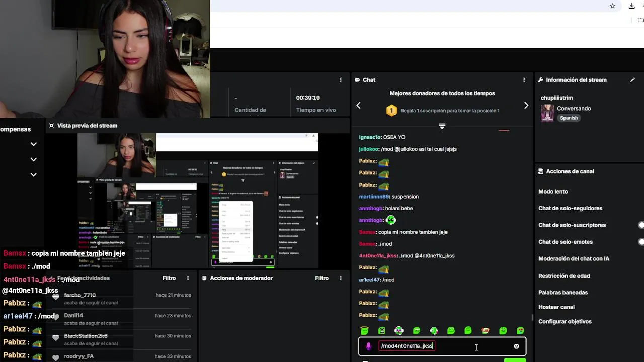Click the heart icon beside roodryy_FA
Viewport: 644px width, 362px height.
[x=56, y=357]
